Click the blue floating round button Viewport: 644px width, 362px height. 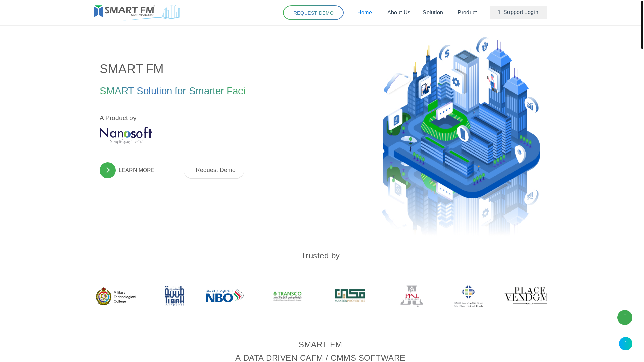tap(625, 344)
